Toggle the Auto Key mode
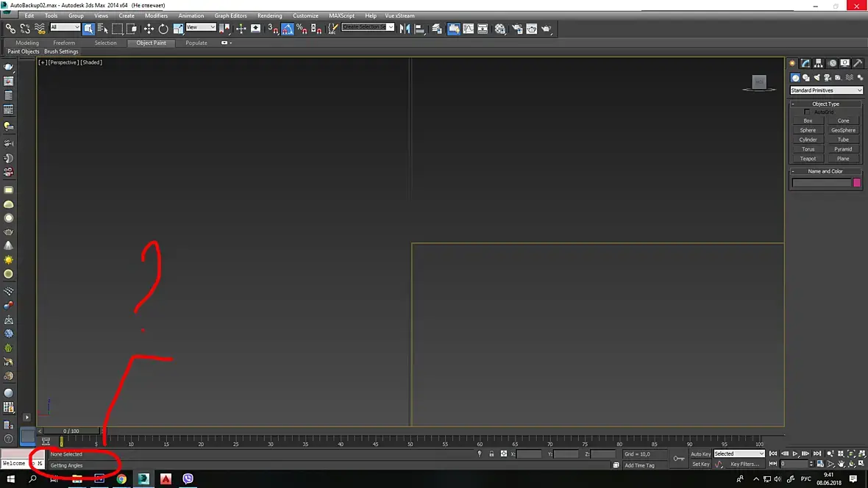Image resolution: width=868 pixels, height=488 pixels. click(x=700, y=453)
